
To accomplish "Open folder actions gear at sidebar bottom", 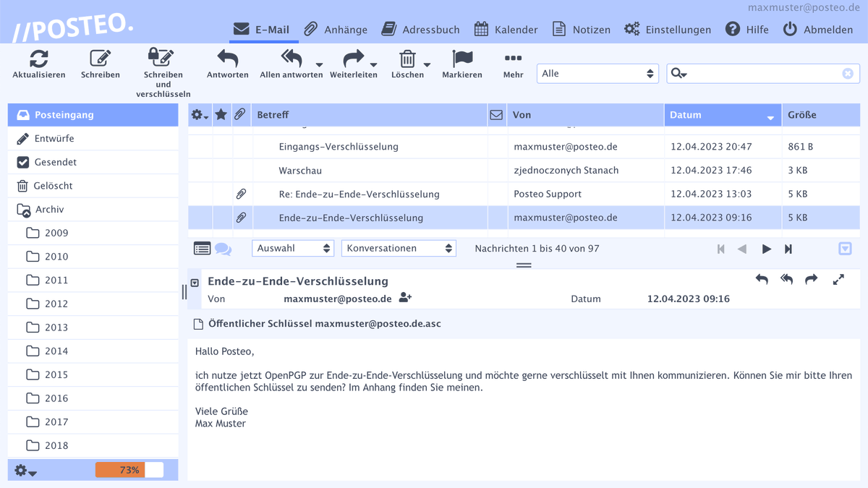I will tap(25, 471).
